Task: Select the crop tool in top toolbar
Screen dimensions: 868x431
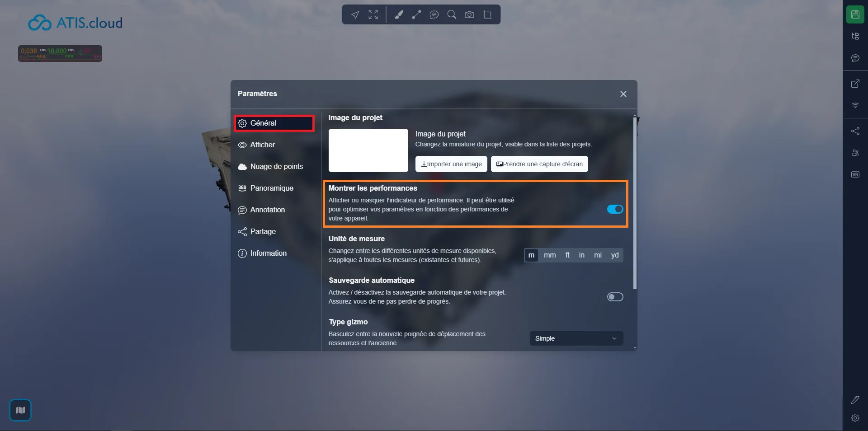Action: pyautogui.click(x=487, y=15)
